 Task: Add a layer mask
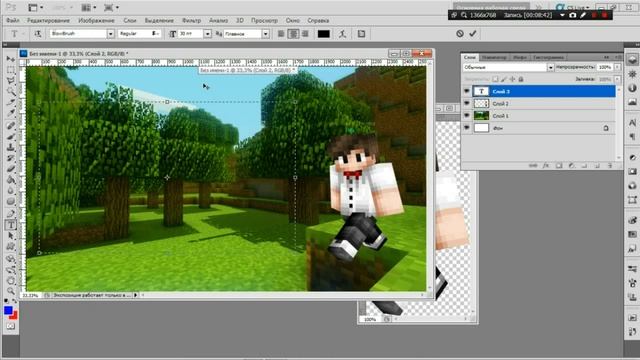coord(559,166)
